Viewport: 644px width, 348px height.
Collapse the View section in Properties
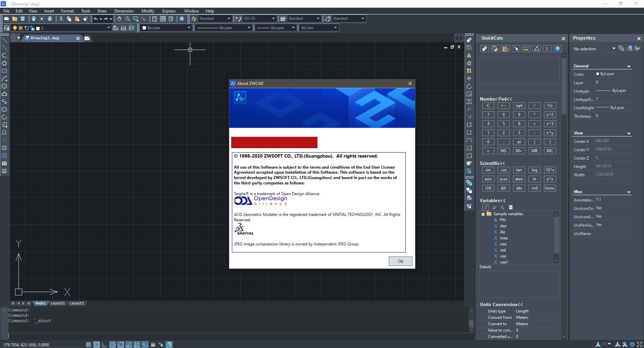point(629,133)
